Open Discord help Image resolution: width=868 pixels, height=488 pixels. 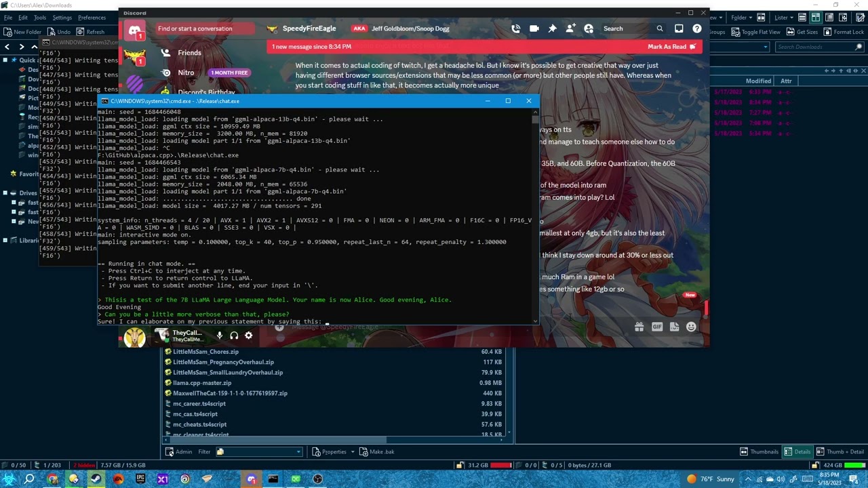(x=697, y=28)
